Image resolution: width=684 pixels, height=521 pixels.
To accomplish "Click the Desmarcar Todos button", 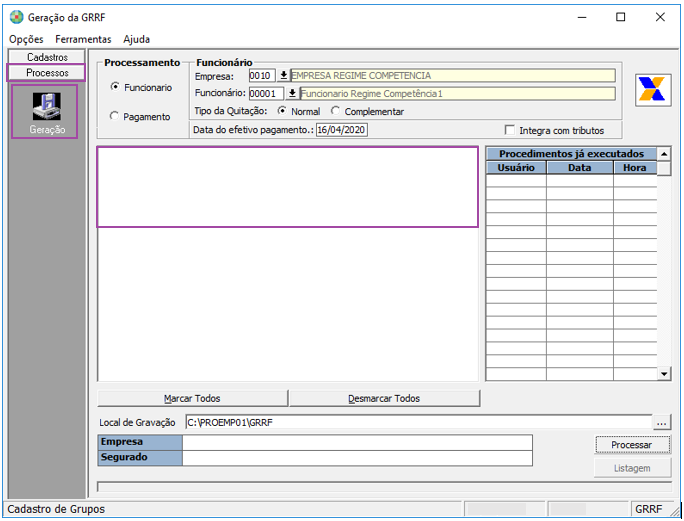I will click(384, 398).
